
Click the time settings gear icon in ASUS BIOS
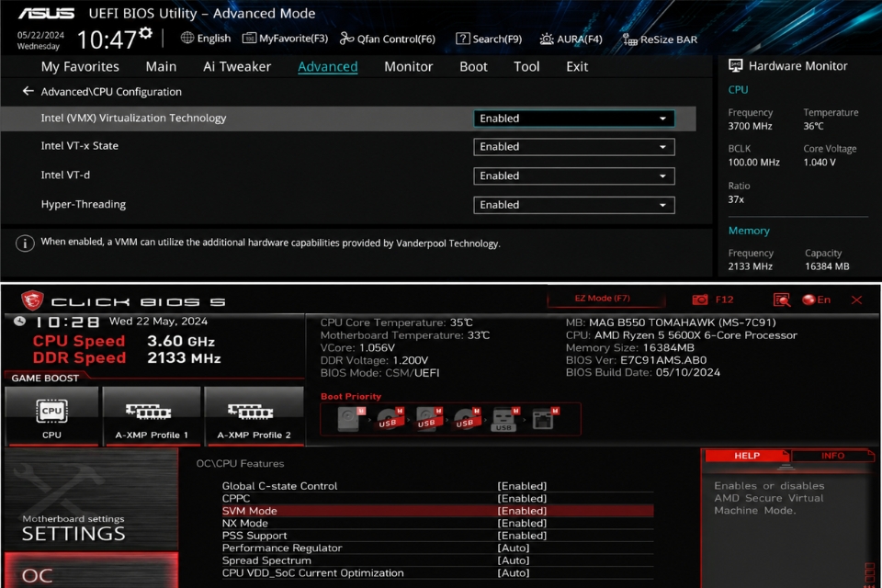(x=146, y=33)
